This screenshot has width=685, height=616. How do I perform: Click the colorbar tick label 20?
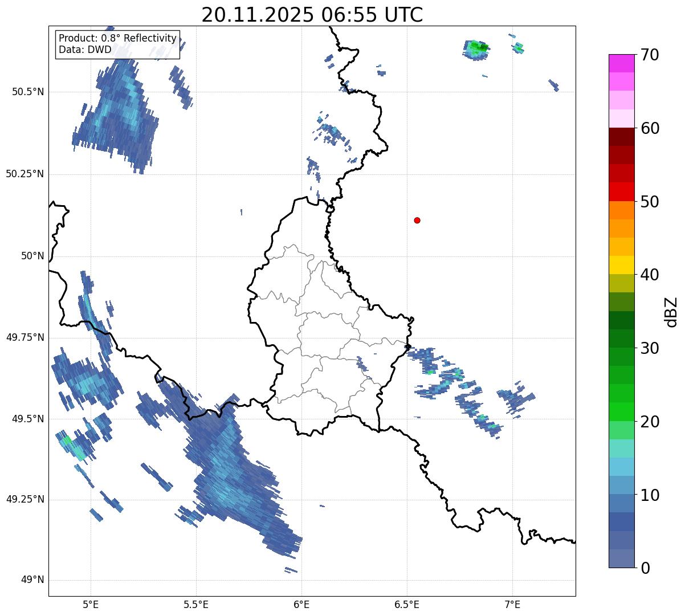coord(650,422)
